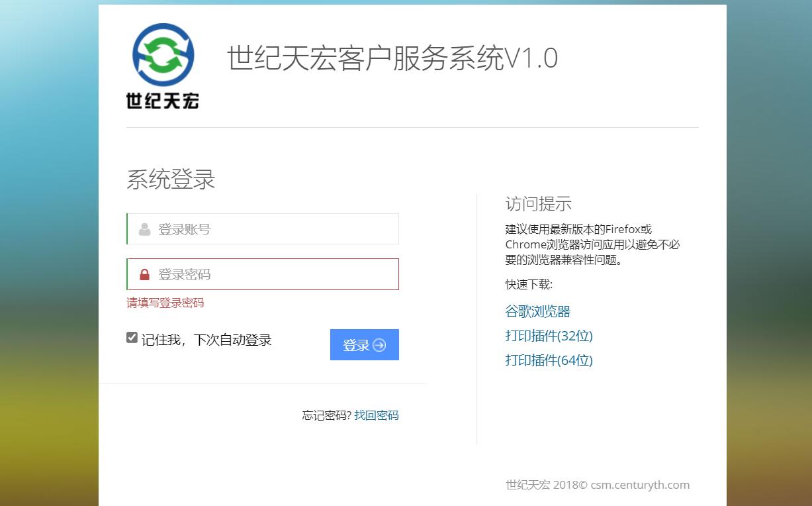The height and width of the screenshot is (506, 812).
Task: Click the browser recommendation paragraph mentioning Firefox
Action: [x=592, y=245]
